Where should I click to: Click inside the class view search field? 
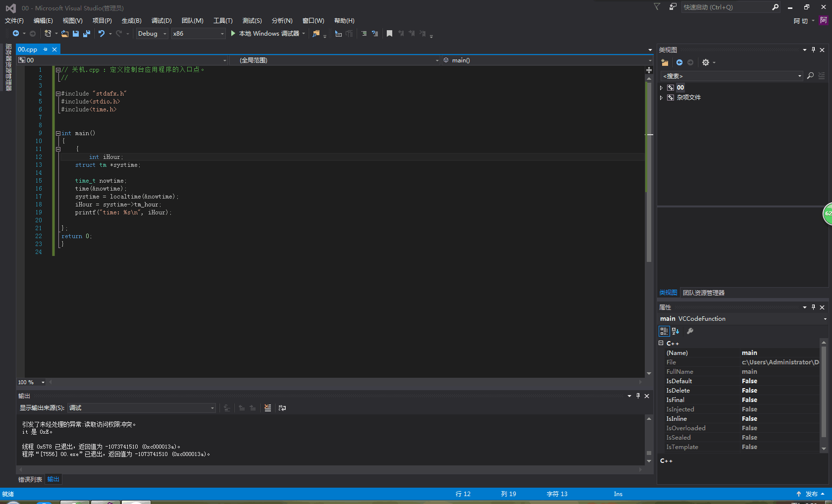(731, 76)
